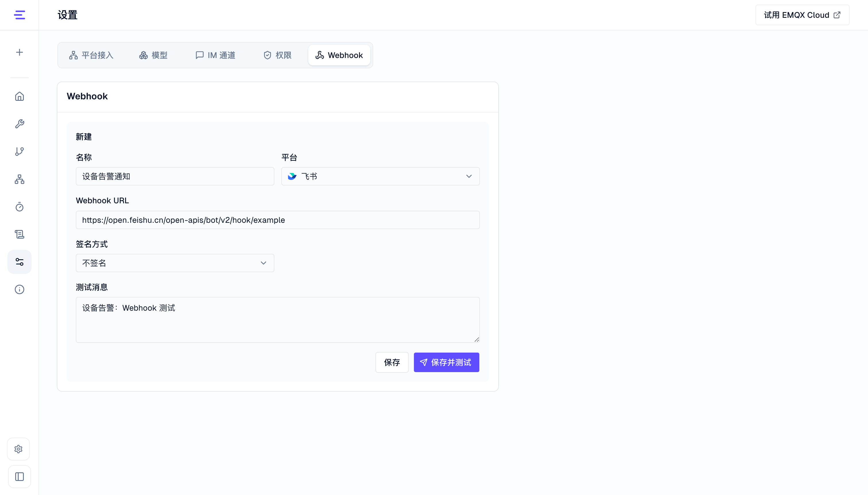
Task: Open the home icon in sidebar
Action: 19,96
